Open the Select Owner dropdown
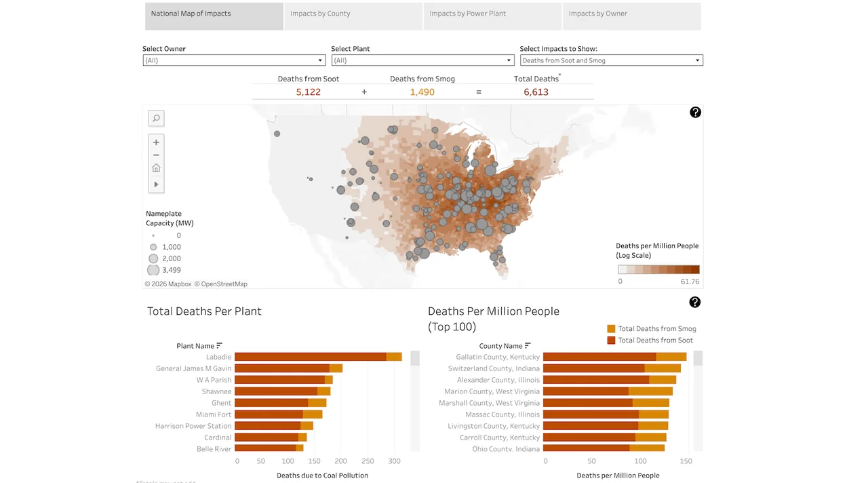 (320, 60)
